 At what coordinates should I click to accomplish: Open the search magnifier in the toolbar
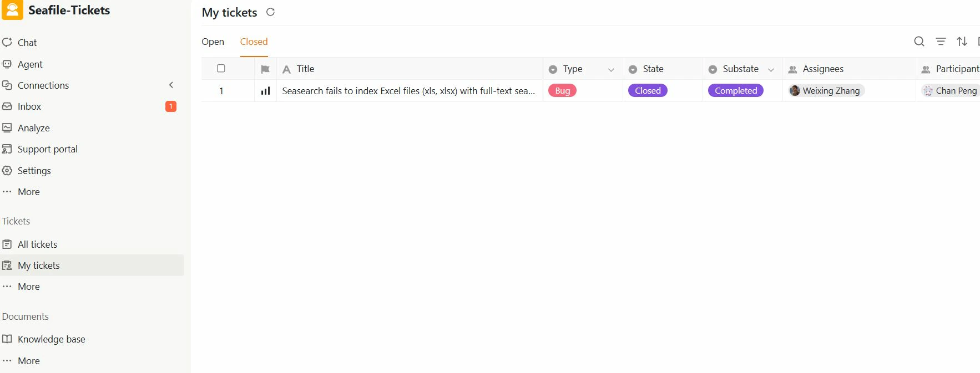pyautogui.click(x=919, y=42)
